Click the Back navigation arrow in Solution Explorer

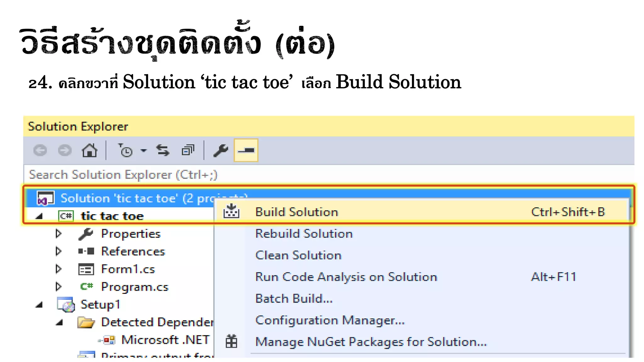tap(40, 151)
